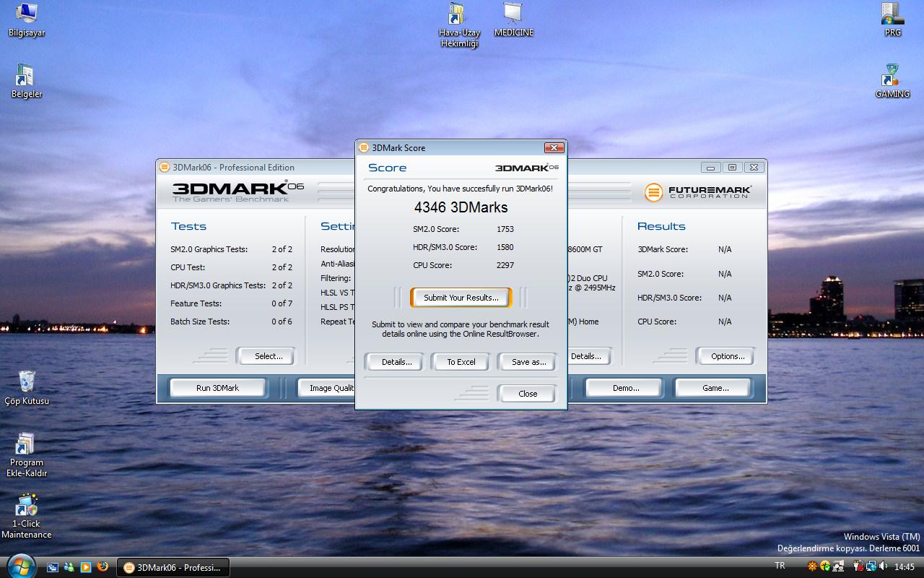Viewport: 924px width, 578px height.
Task: Open Program Ekle-Kaldır desktop shortcut
Action: pyautogui.click(x=27, y=454)
